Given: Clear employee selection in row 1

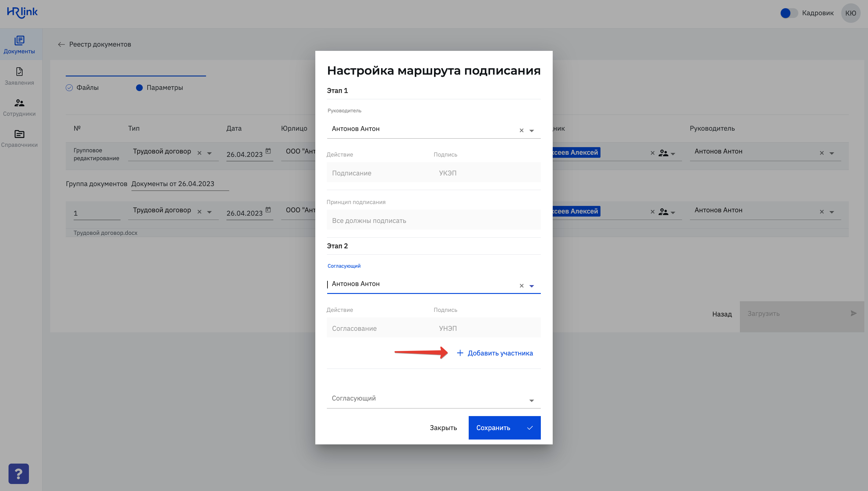Looking at the screenshot, I should click(652, 212).
